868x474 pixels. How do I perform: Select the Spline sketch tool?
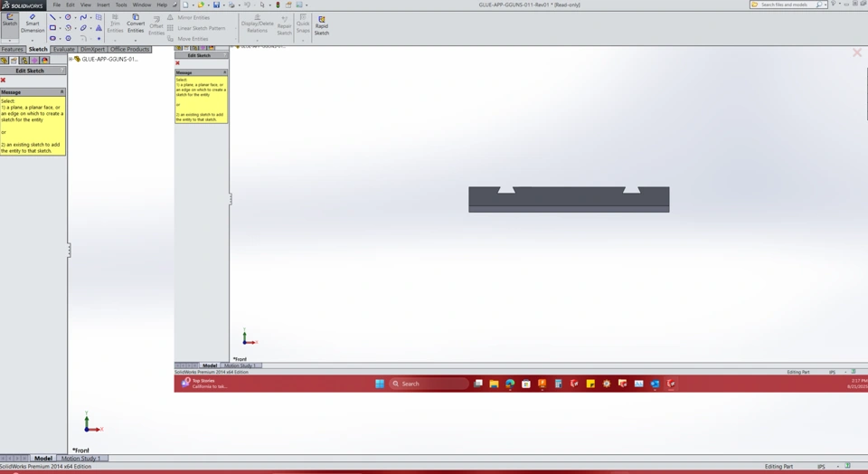pyautogui.click(x=83, y=17)
